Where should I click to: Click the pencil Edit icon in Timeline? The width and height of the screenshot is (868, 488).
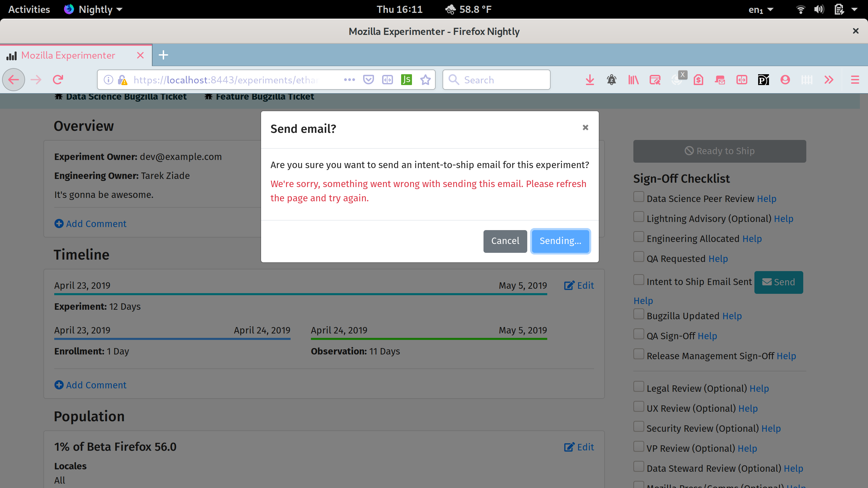[569, 286]
